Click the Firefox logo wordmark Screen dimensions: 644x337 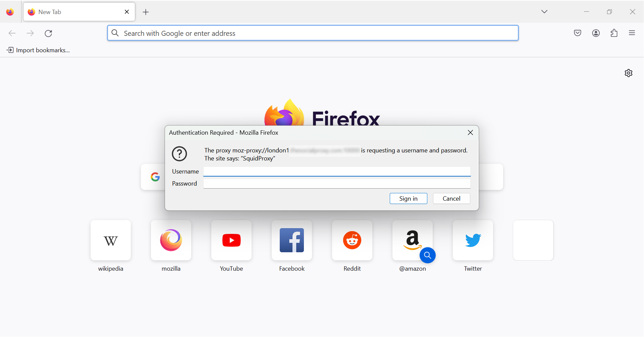[x=346, y=118]
